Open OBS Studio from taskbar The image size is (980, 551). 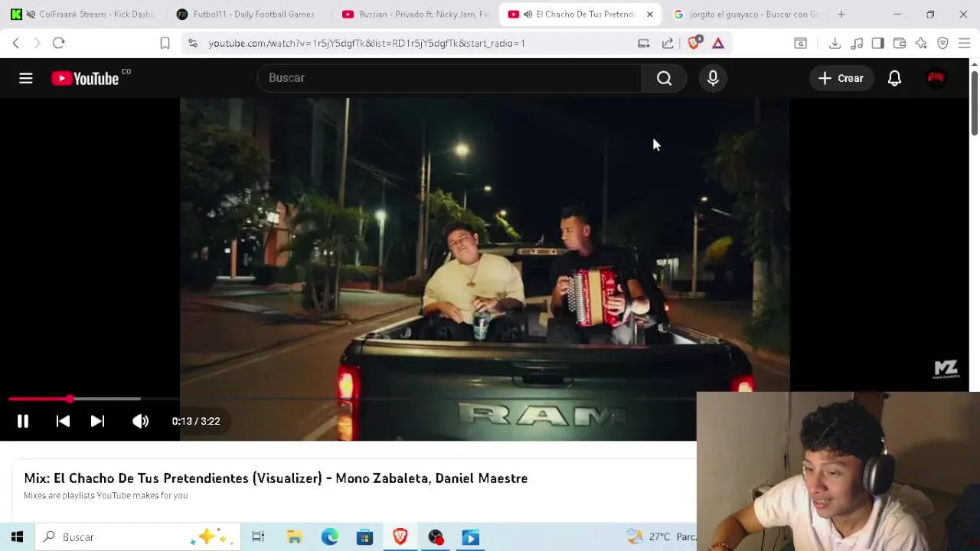point(436,537)
